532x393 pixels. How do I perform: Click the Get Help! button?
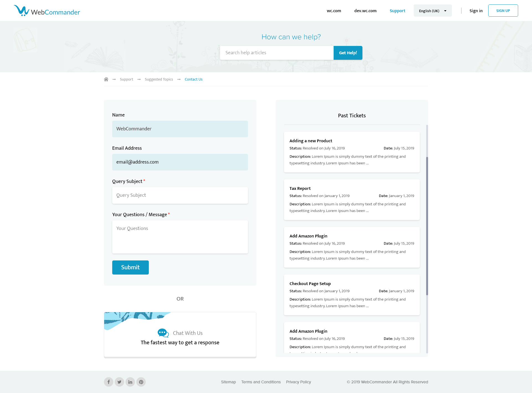coord(348,53)
